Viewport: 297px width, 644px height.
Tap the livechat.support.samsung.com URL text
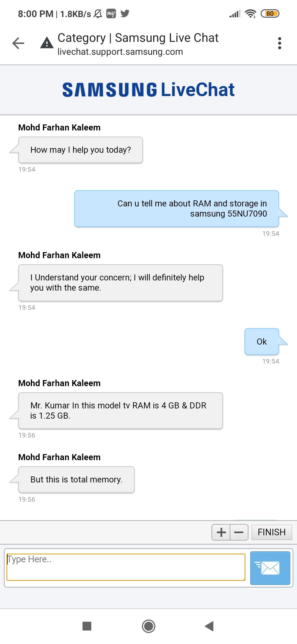(x=120, y=52)
